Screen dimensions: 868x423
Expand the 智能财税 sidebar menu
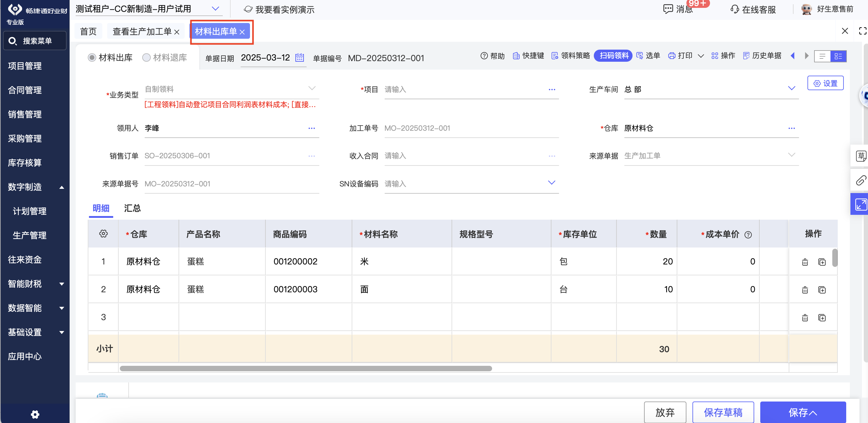62,284
